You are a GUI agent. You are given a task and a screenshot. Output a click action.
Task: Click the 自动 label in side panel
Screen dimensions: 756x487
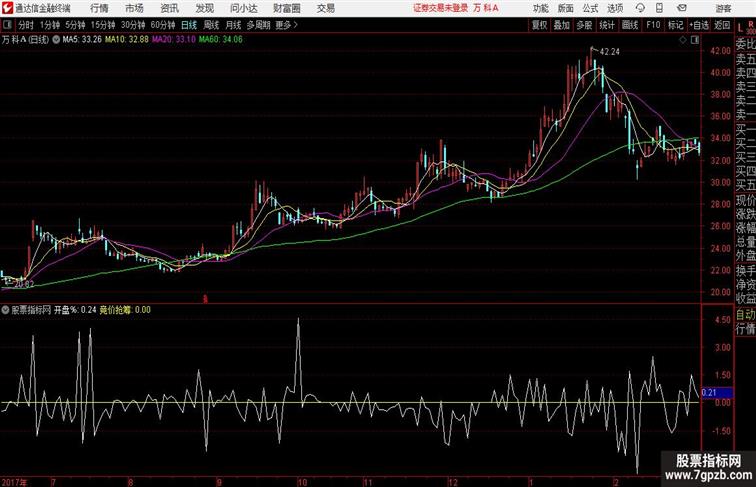pyautogui.click(x=745, y=315)
